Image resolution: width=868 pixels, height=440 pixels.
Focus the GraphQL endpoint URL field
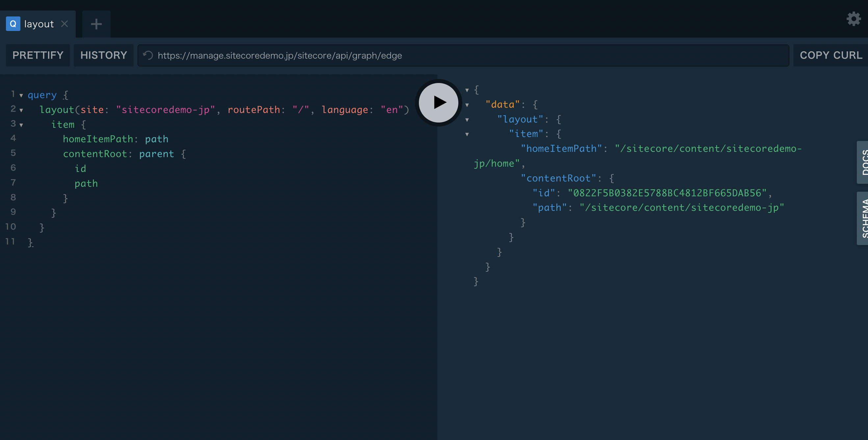(x=463, y=55)
